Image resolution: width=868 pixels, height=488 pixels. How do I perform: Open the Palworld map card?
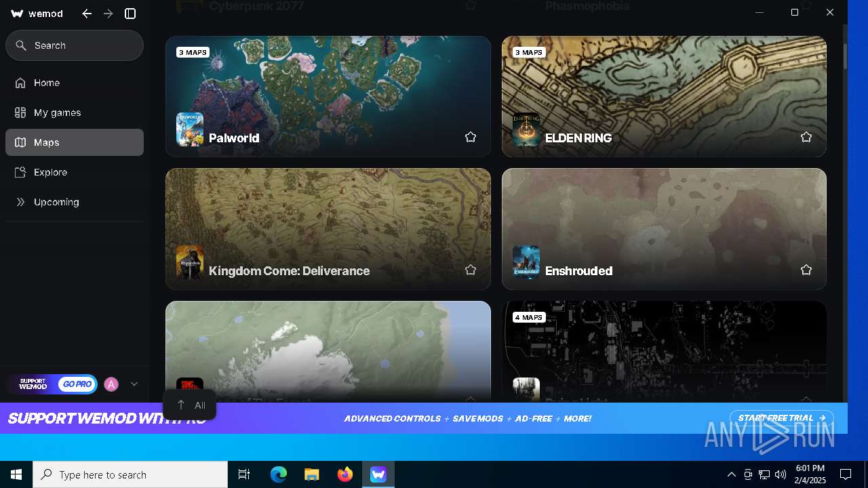click(328, 96)
